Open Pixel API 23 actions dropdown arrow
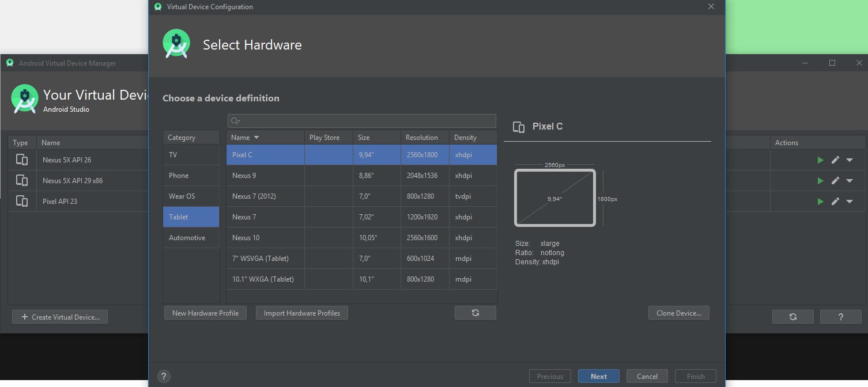The width and height of the screenshot is (868, 387). 849,202
